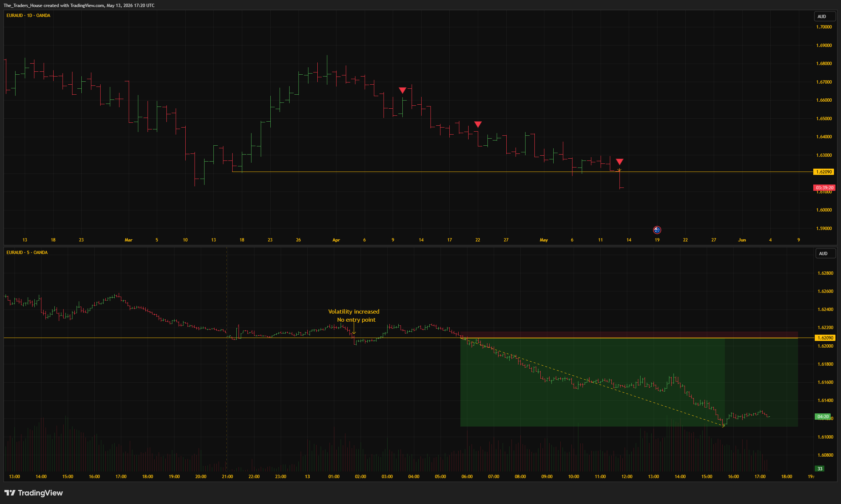Click the snapshot header text with The_Traders_House

tap(79, 6)
